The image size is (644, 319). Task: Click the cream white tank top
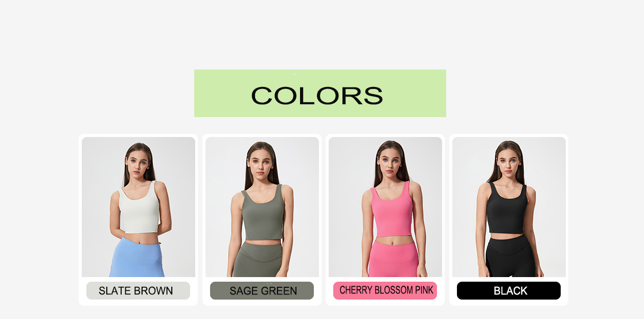(x=139, y=210)
